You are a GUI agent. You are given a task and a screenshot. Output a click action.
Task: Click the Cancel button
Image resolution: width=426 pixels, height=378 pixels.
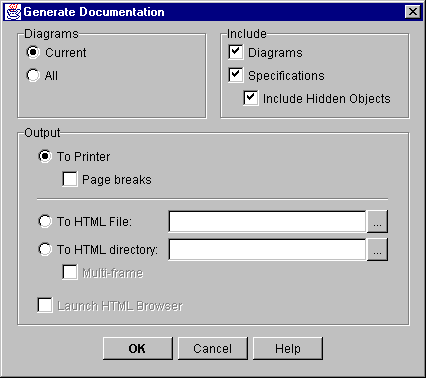coord(213,348)
